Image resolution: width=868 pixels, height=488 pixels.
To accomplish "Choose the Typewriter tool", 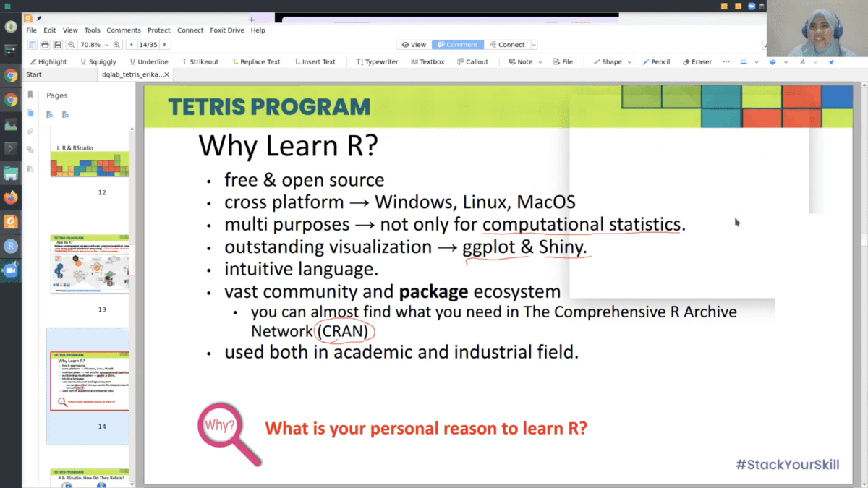I will coord(377,62).
